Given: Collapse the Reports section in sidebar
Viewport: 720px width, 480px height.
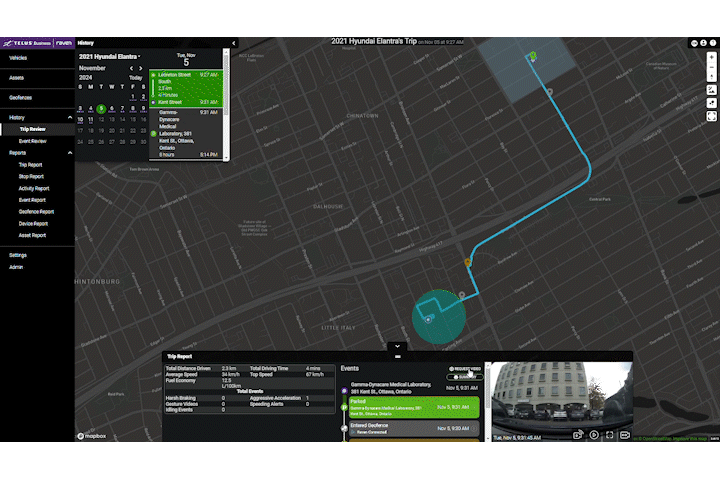Looking at the screenshot, I should tap(70, 153).
